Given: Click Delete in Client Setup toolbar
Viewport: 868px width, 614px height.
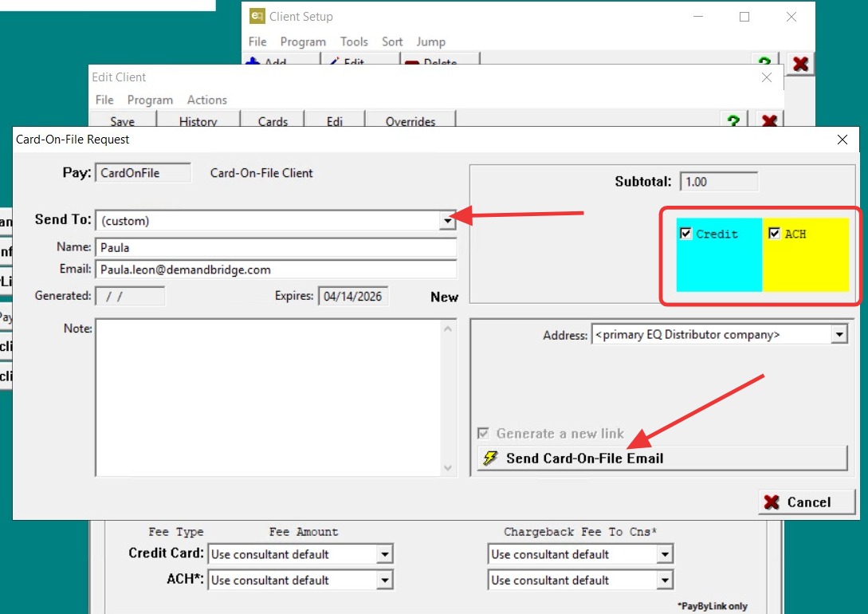Looking at the screenshot, I should (439, 61).
